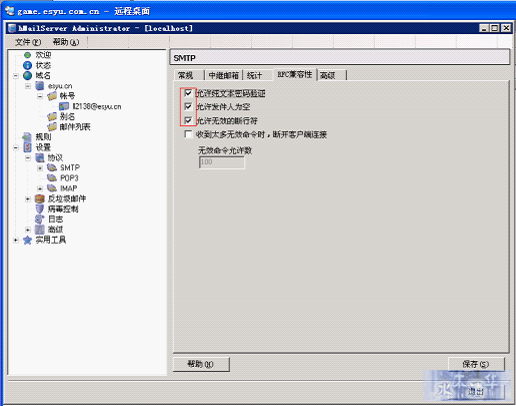Toggle the 允许发件人为空 checkbox
Image resolution: width=516 pixels, height=406 pixels.
[x=188, y=107]
